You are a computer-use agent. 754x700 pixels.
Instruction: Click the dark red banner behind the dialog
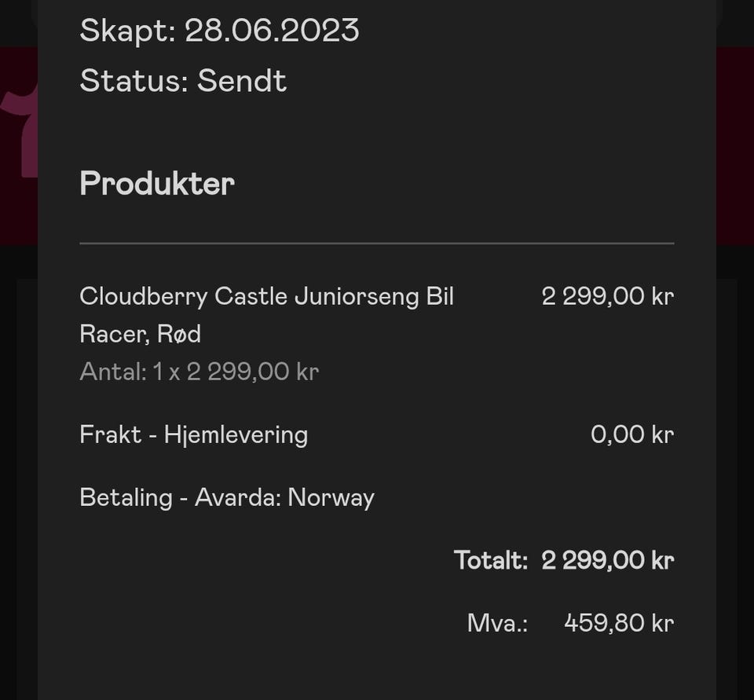tap(735, 146)
